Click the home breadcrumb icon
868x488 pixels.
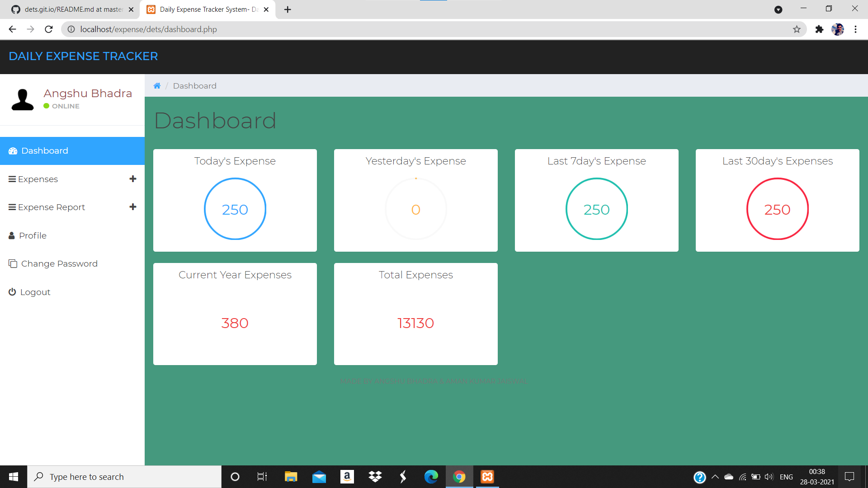[x=157, y=85]
